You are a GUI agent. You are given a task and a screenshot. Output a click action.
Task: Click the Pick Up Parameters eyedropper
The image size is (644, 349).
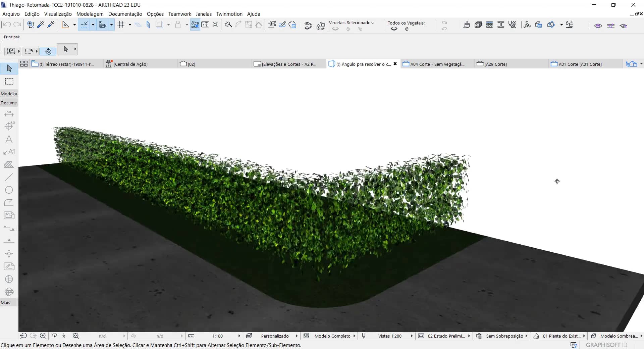(x=41, y=24)
